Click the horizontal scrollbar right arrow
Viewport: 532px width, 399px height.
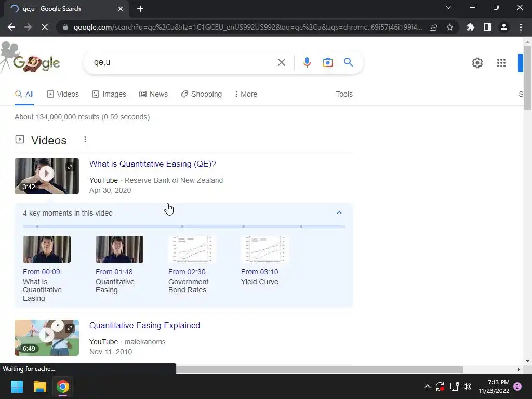point(519,369)
